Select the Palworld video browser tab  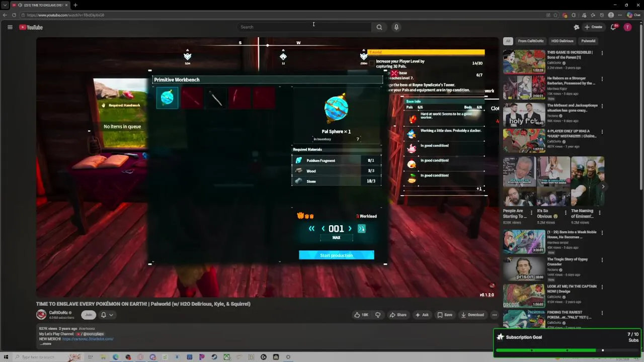tap(40, 5)
